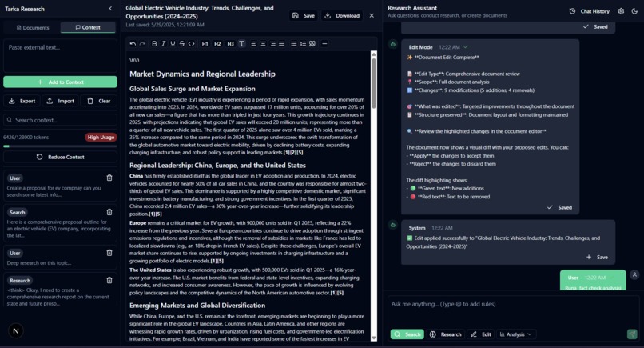This screenshot has width=644, height=348.
Task: Click the document editor scrollbar thumb
Action: tap(374, 82)
